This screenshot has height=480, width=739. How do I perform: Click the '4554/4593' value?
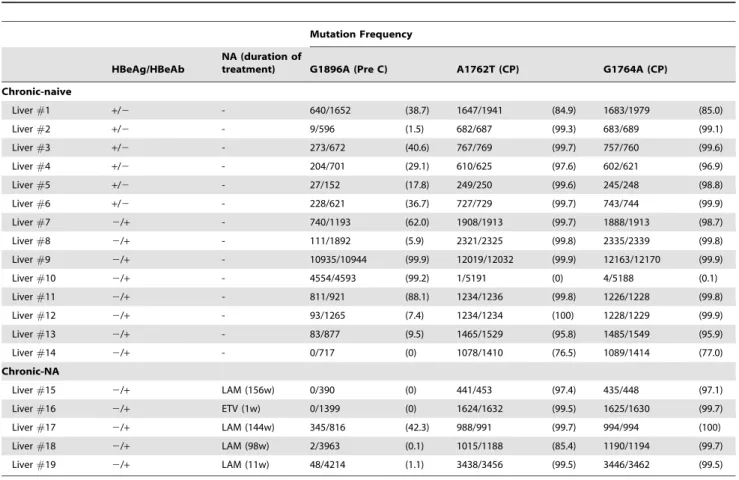332,278
